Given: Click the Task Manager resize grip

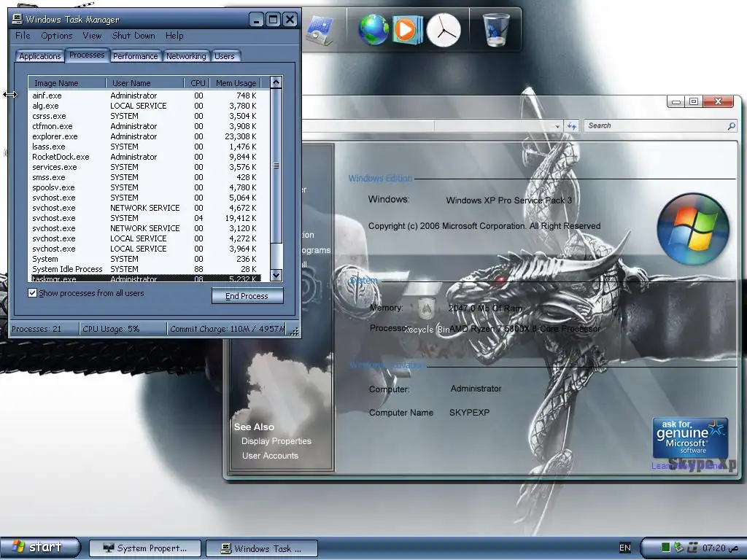Looking at the screenshot, I should pyautogui.click(x=295, y=332).
